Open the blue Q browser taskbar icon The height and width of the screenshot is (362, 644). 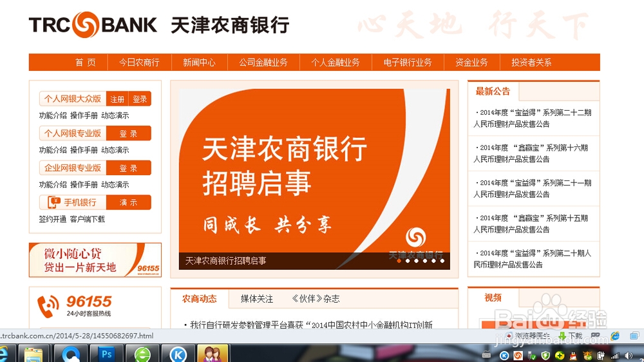click(70, 354)
